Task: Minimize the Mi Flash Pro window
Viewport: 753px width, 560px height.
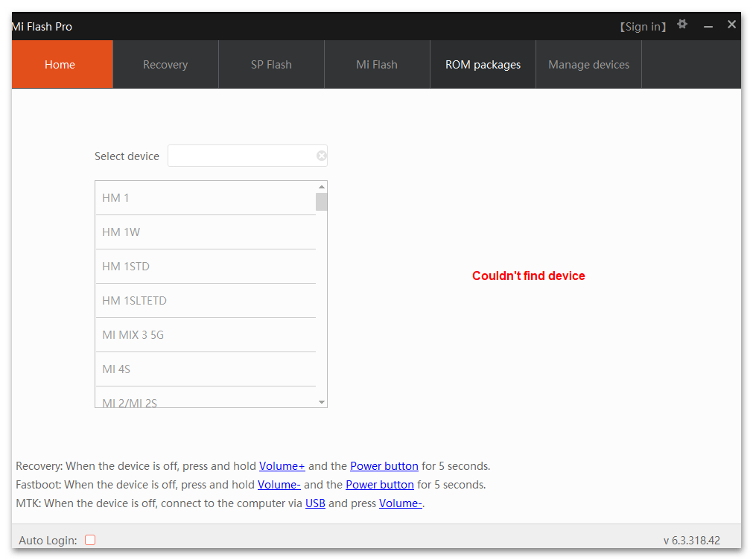Action: [708, 26]
